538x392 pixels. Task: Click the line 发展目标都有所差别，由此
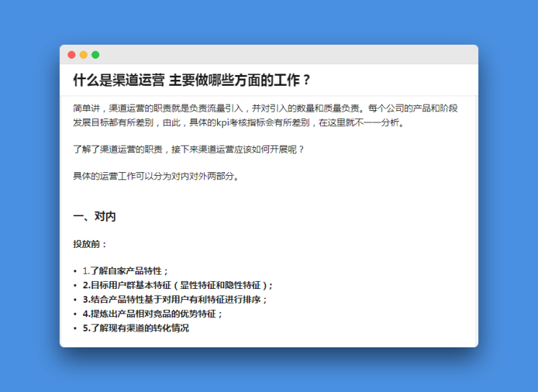[x=239, y=122]
